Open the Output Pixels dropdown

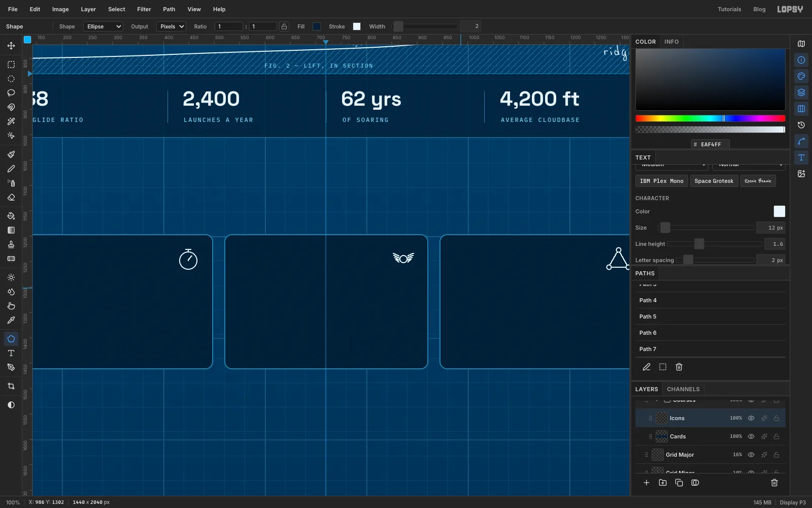pyautogui.click(x=171, y=26)
